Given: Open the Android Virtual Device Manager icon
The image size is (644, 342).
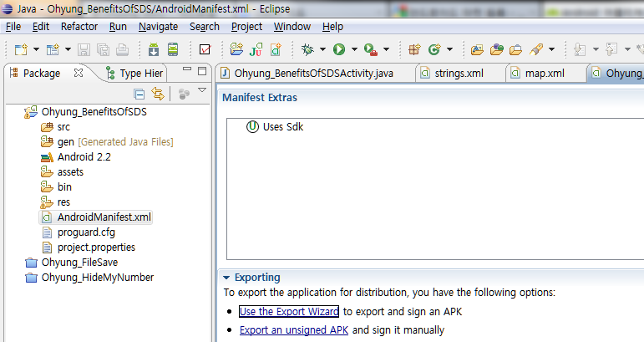Looking at the screenshot, I should [x=173, y=50].
